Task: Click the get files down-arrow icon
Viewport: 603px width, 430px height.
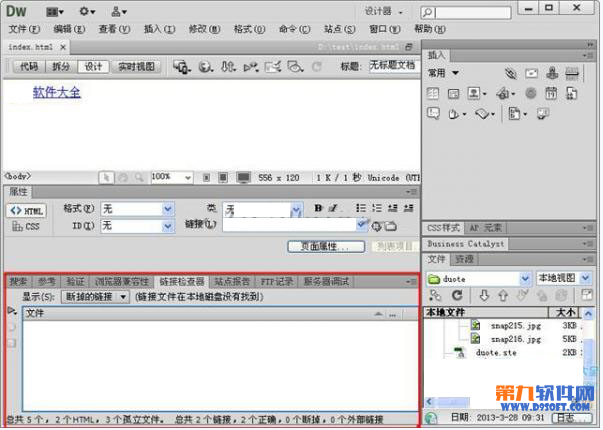Action: [x=484, y=296]
